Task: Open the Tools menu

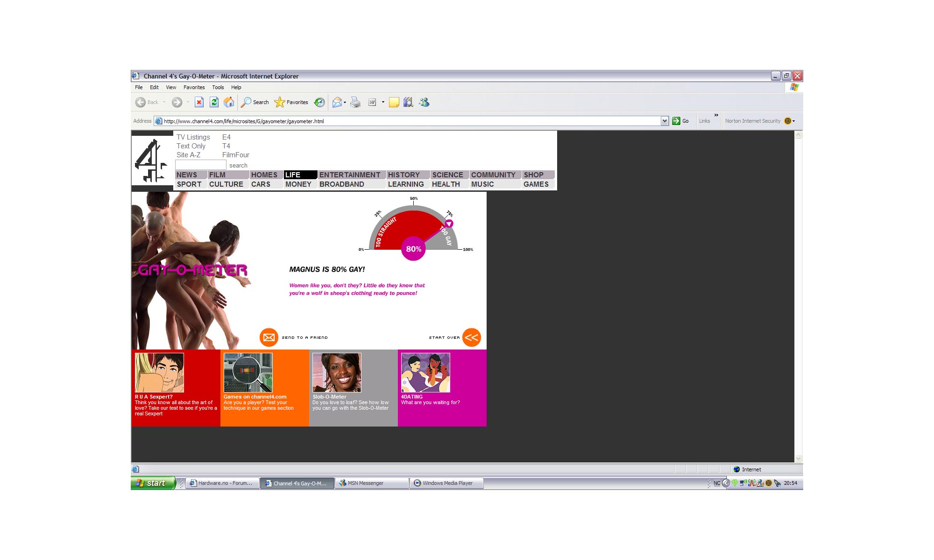Action: pyautogui.click(x=218, y=87)
